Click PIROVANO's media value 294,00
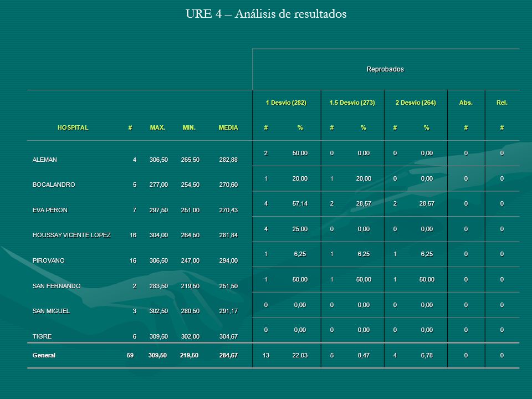 click(x=228, y=260)
